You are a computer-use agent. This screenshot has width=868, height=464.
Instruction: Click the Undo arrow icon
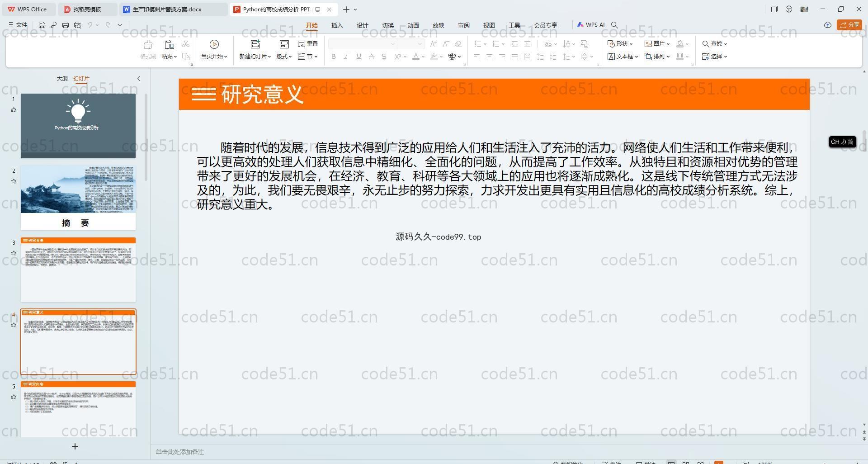coord(90,25)
